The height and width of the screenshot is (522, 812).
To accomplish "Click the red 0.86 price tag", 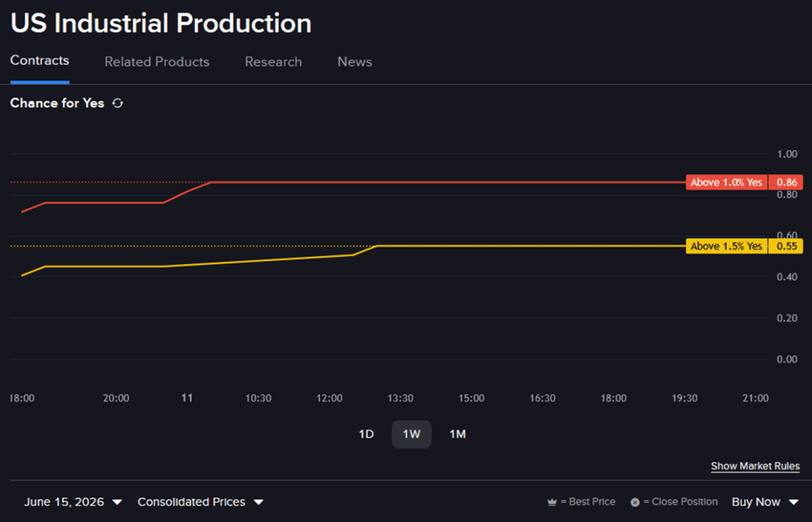I will pyautogui.click(x=786, y=182).
